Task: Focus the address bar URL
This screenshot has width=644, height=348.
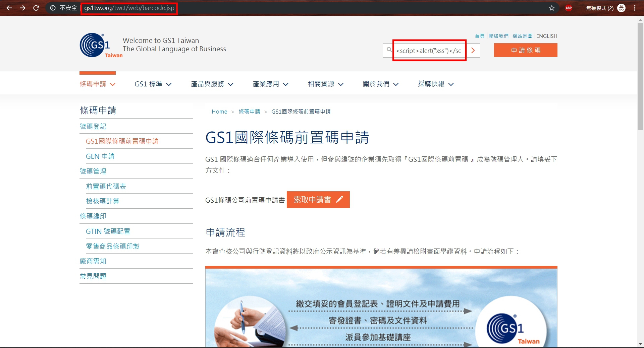Action: (129, 8)
